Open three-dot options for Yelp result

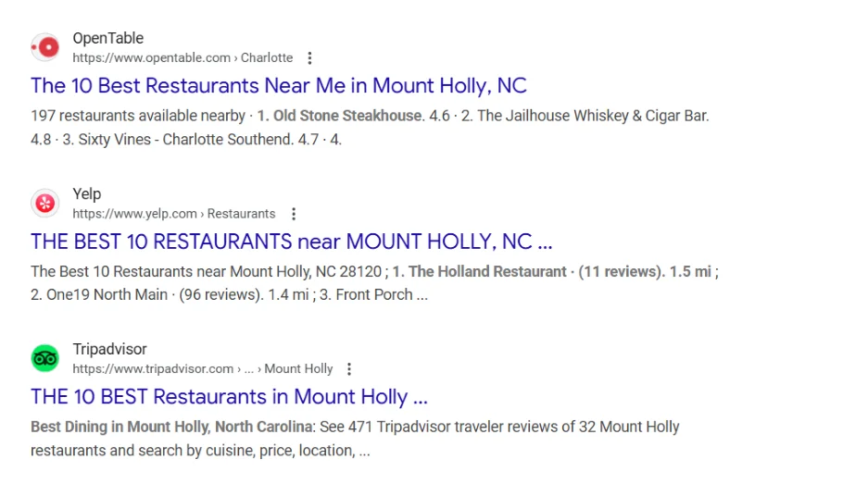tap(294, 214)
